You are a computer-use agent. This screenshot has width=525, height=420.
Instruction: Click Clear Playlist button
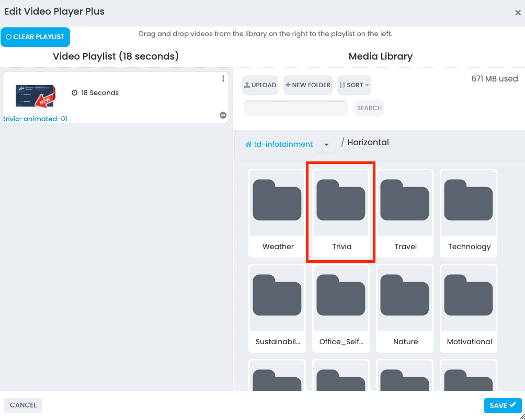click(35, 37)
